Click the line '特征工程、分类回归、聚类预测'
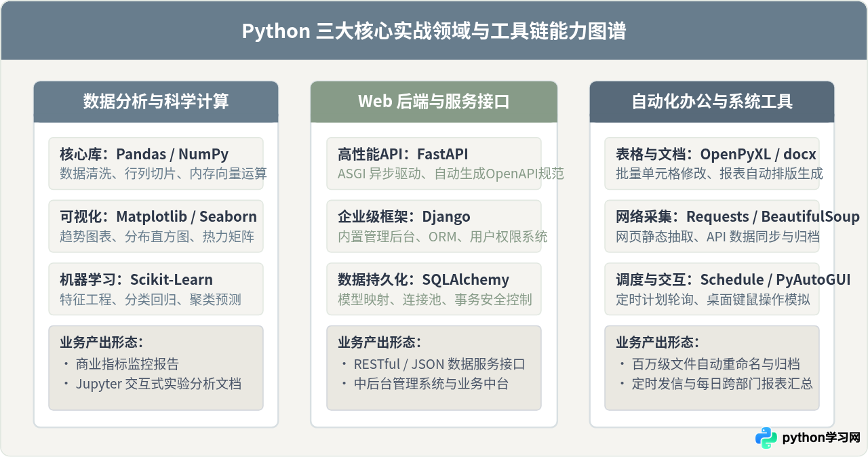The width and height of the screenshot is (868, 457). coord(151,299)
